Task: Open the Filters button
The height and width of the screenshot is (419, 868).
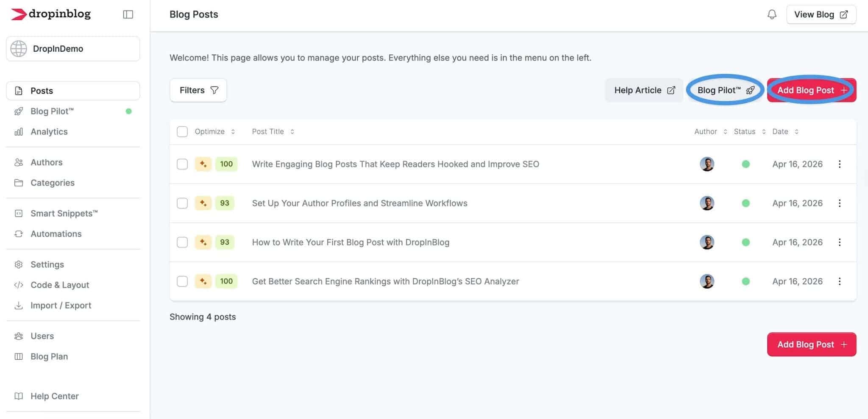Action: 198,90
